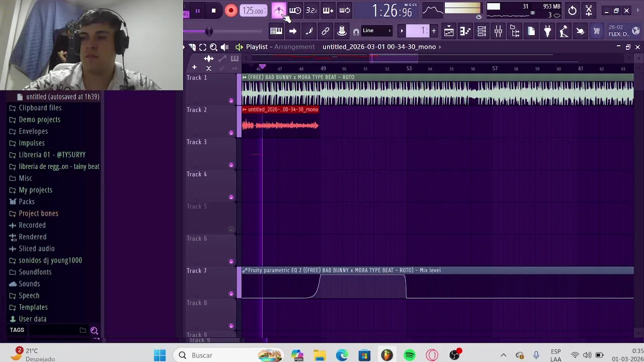Mute Track 7 with its purple dot
The height and width of the screenshot is (362, 644).
[231, 294]
